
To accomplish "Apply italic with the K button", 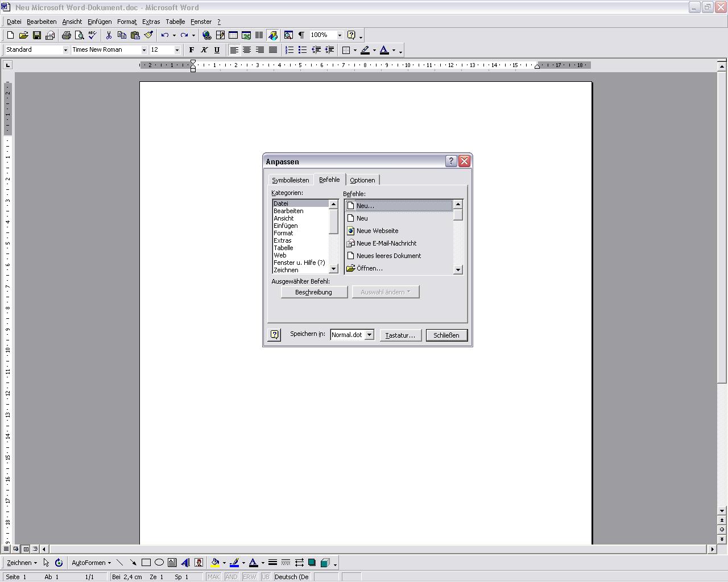I will click(204, 50).
